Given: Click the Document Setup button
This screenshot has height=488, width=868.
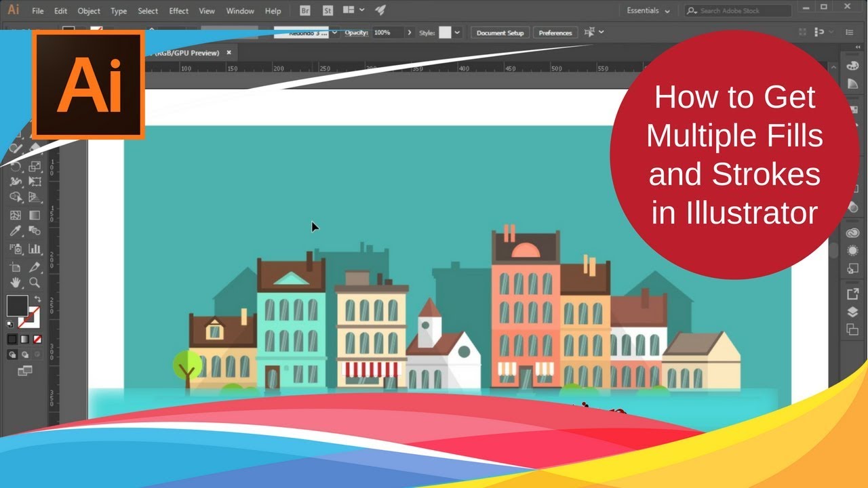Looking at the screenshot, I should click(x=500, y=33).
